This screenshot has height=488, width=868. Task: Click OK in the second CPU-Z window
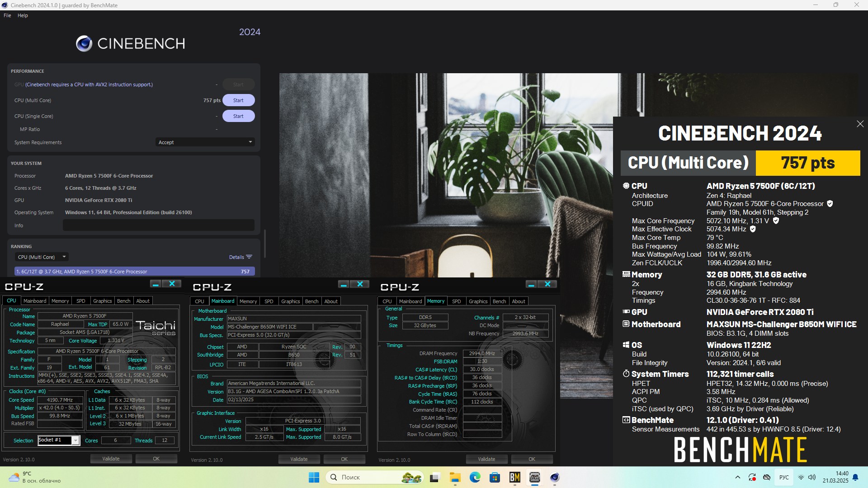click(344, 459)
